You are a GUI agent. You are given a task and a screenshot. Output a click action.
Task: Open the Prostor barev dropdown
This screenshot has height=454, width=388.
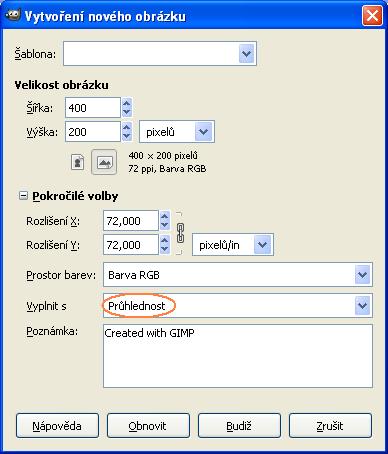coord(362,275)
